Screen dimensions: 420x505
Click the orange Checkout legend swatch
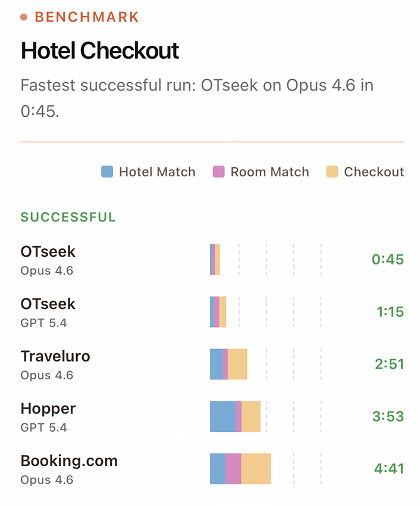coord(332,172)
